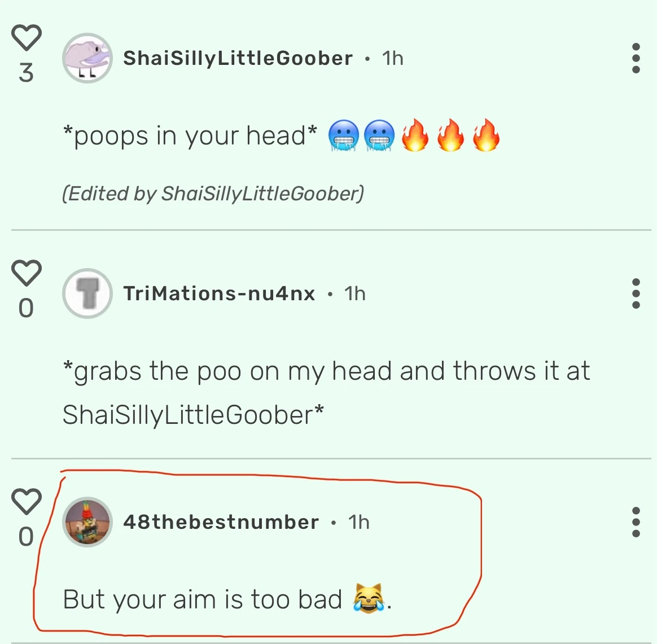Like 48thebestnumber's comment with the heart
Screen dimensions: 657x644
[x=26, y=501]
